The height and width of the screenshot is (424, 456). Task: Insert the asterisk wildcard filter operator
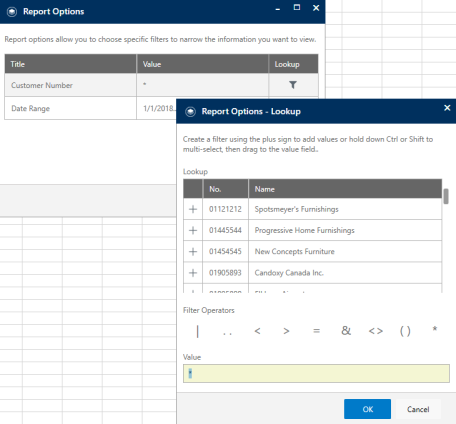coord(435,329)
